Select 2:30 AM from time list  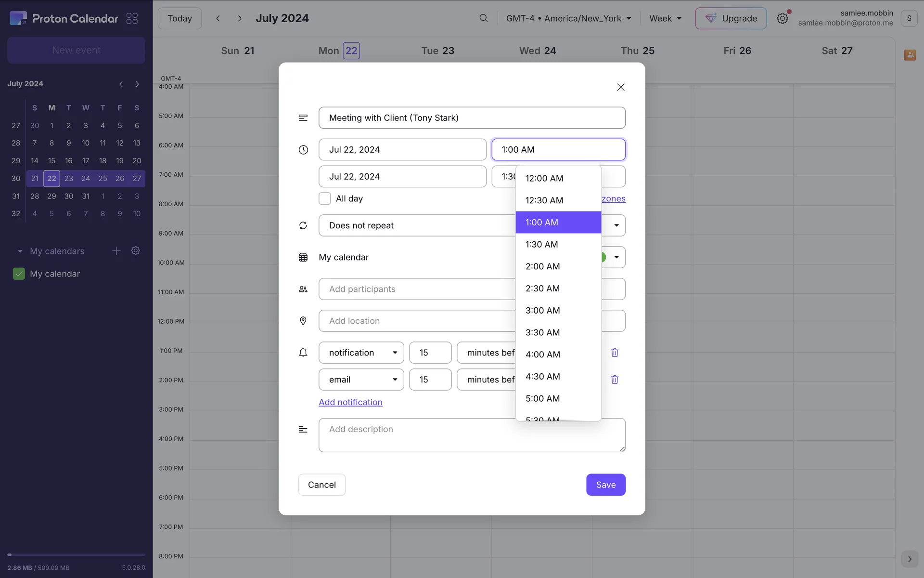pyautogui.click(x=542, y=289)
